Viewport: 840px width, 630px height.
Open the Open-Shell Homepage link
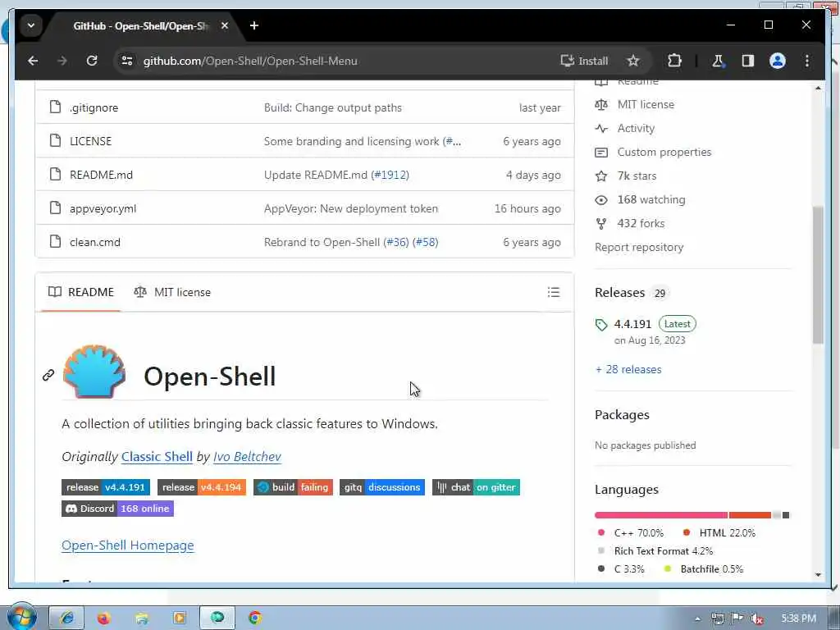point(127,546)
